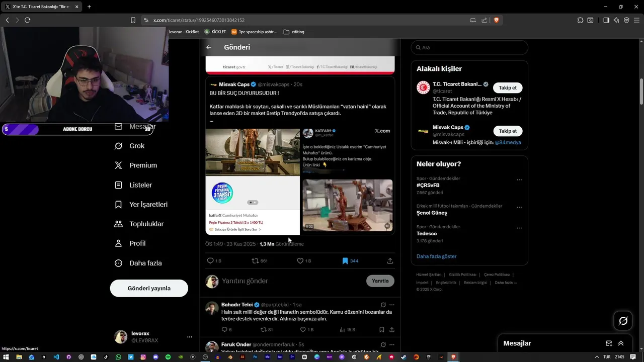This screenshot has width=644, height=362.
Task: Open Spotify from the Windows taskbar
Action: click(x=168, y=357)
